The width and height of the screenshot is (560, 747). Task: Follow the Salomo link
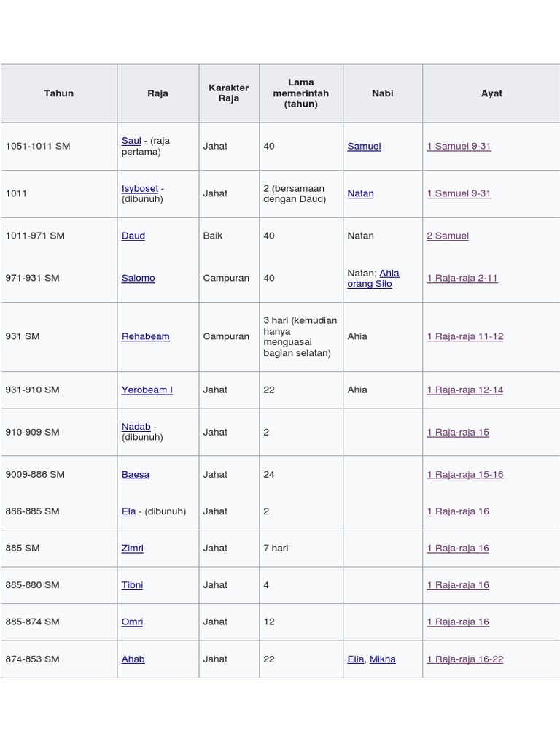[x=138, y=278]
